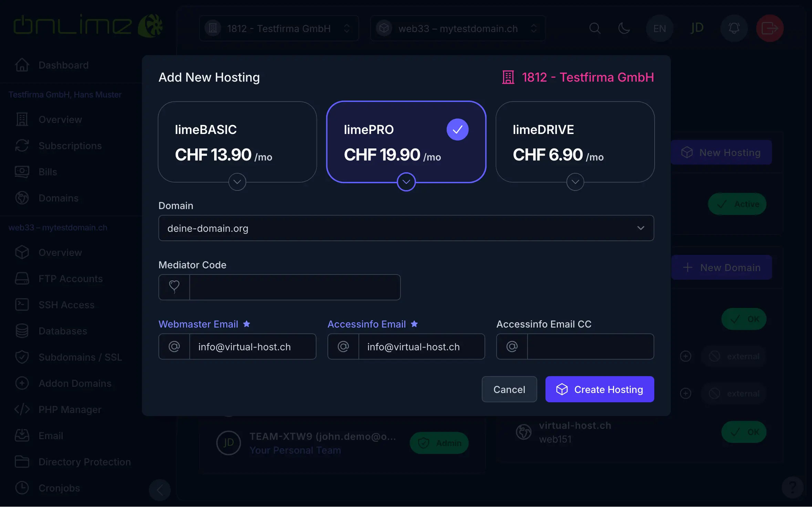Click the search magnifier icon
The width and height of the screenshot is (812, 507).
[x=595, y=28]
